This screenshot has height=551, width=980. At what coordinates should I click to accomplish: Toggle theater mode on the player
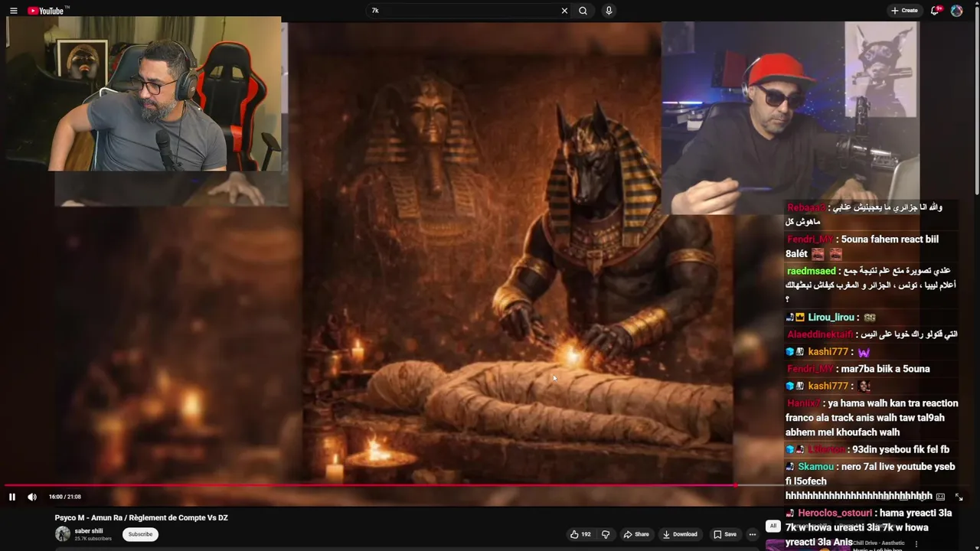(x=940, y=497)
